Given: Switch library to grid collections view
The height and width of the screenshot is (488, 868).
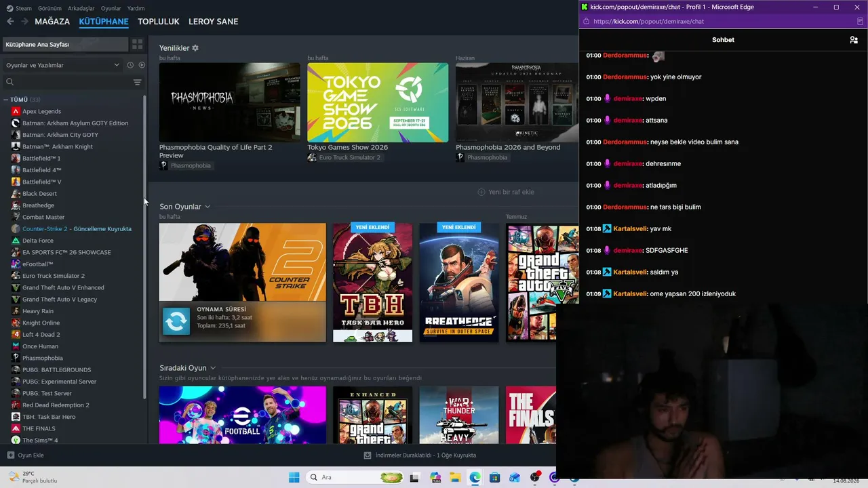Looking at the screenshot, I should (138, 44).
